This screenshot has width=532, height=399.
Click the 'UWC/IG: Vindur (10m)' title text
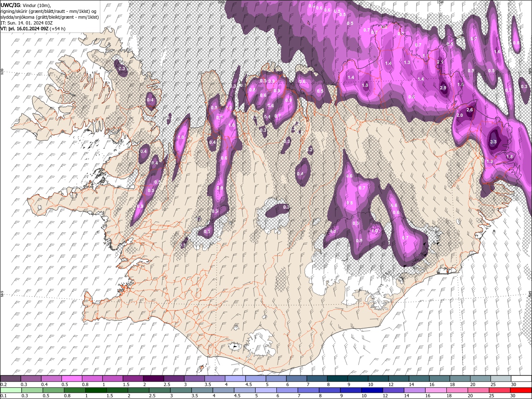[x=26, y=5]
